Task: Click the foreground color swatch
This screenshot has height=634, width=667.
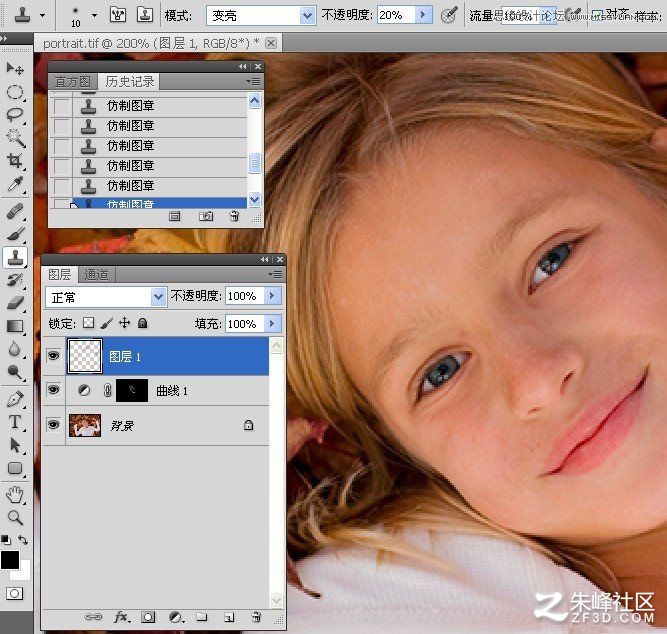Action: click(10, 559)
